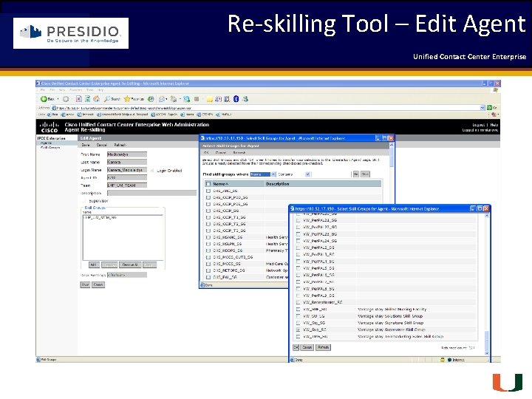Click the IE Back button
The height and width of the screenshot is (399, 532).
coord(47,99)
